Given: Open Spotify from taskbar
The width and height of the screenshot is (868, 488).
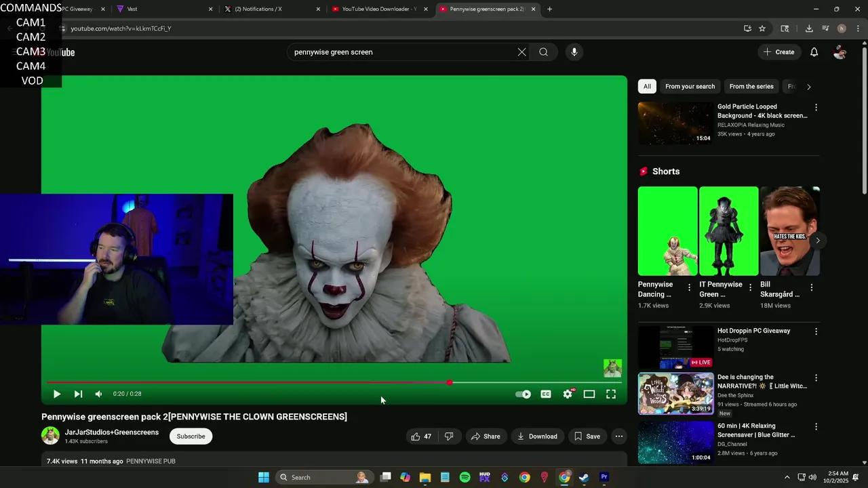Looking at the screenshot, I should tap(465, 477).
